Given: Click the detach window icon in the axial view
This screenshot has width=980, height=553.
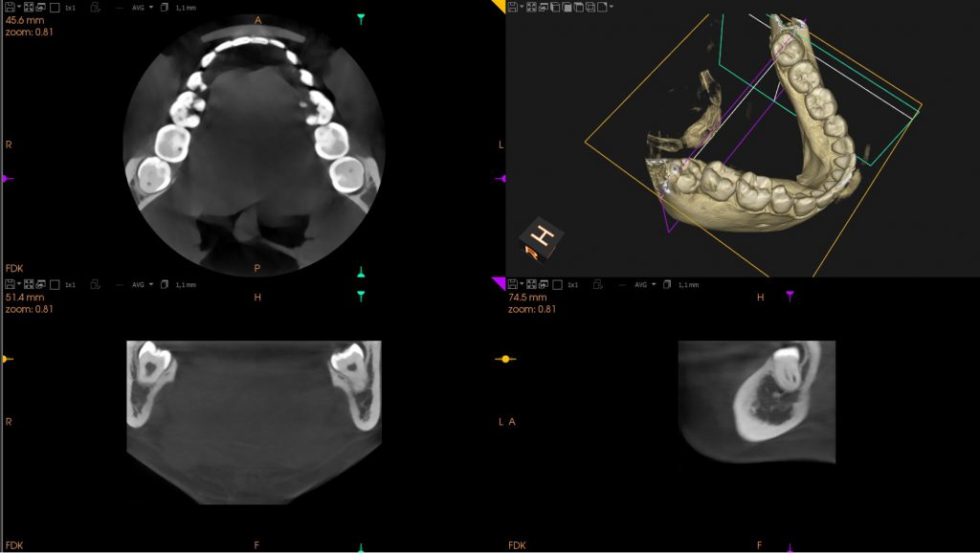Looking at the screenshot, I should click(x=41, y=7).
